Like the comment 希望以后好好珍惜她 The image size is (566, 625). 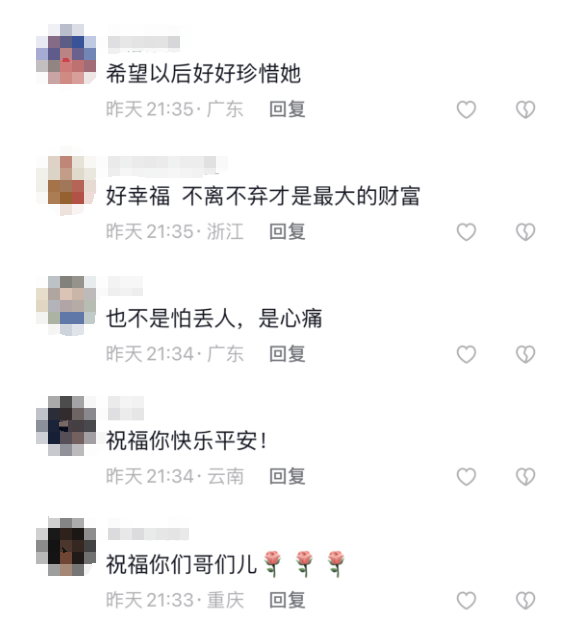point(466,110)
